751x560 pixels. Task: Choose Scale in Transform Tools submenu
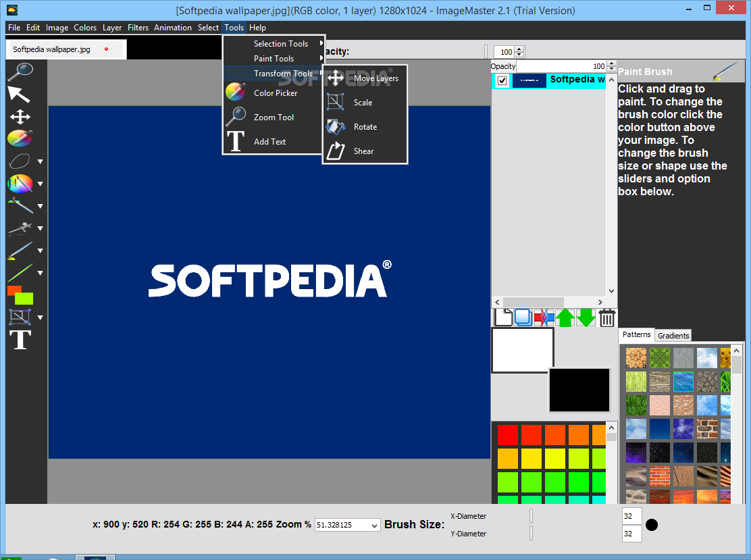pos(365,102)
